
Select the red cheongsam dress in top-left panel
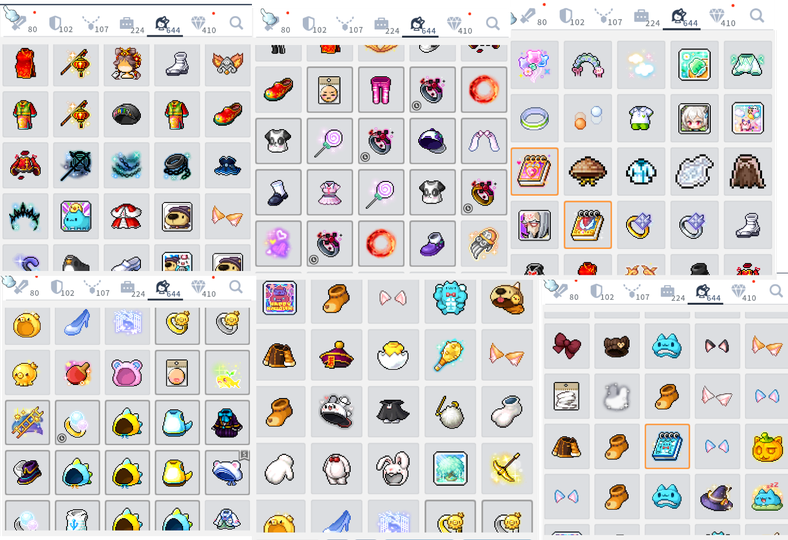click(25, 65)
